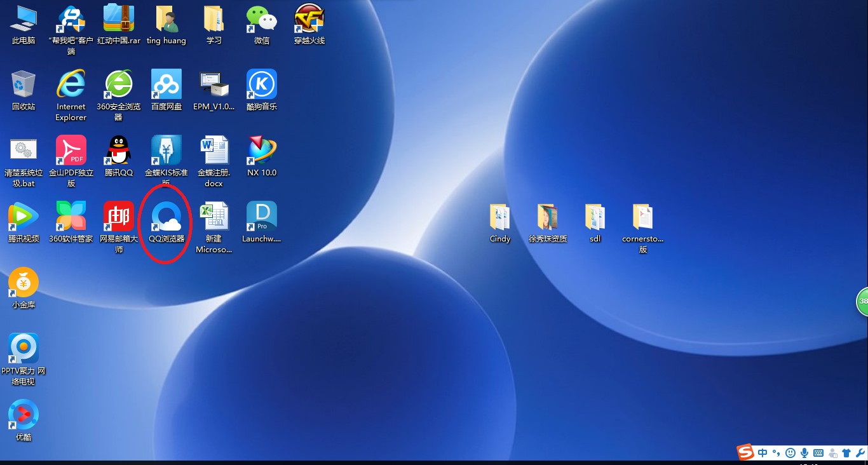
Task: Select the "帮我吧"客户端 shortcut
Action: (71, 30)
